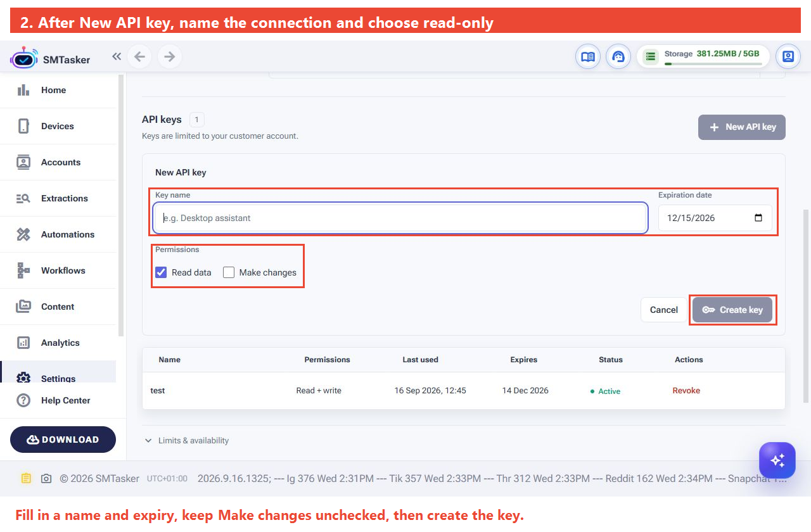Click the main page vertical scrollbar
811x532 pixels.
[807, 305]
